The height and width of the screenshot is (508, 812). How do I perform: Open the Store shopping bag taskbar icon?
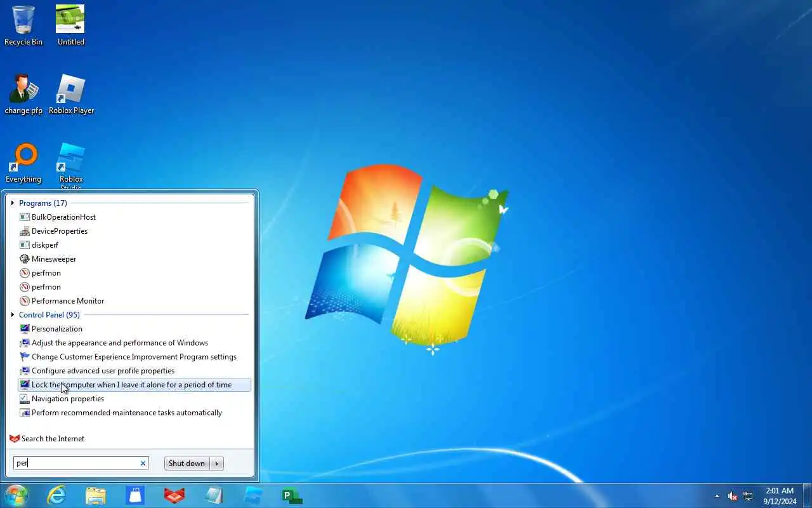coord(135,495)
